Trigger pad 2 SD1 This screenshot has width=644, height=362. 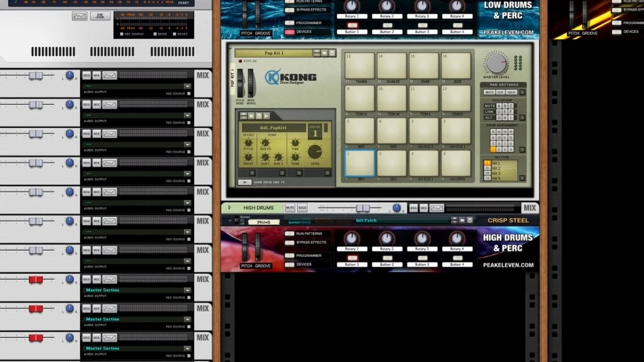click(x=392, y=163)
